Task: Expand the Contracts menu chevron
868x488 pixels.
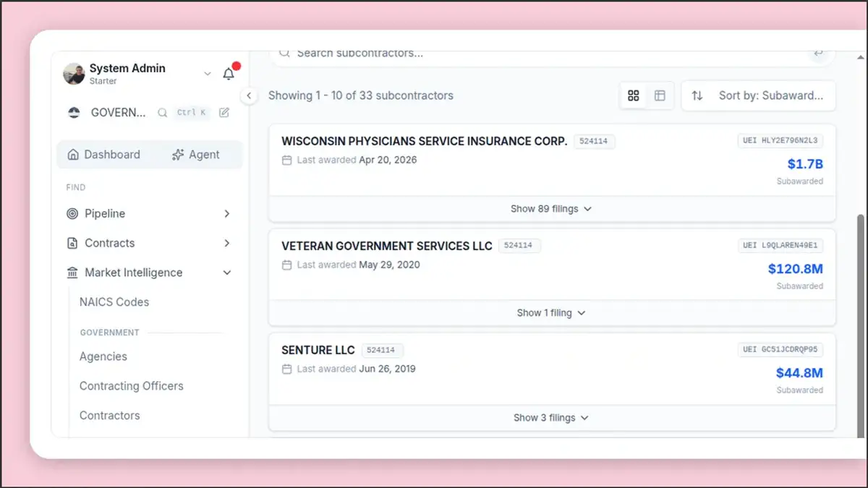Action: click(x=227, y=244)
